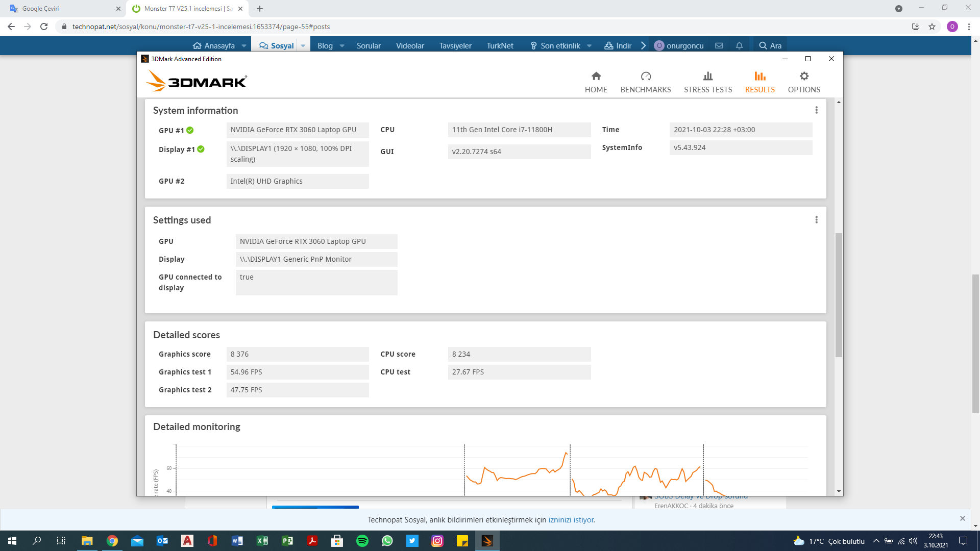Open Settings used three-dot menu
The width and height of the screenshot is (980, 551).
pyautogui.click(x=816, y=220)
